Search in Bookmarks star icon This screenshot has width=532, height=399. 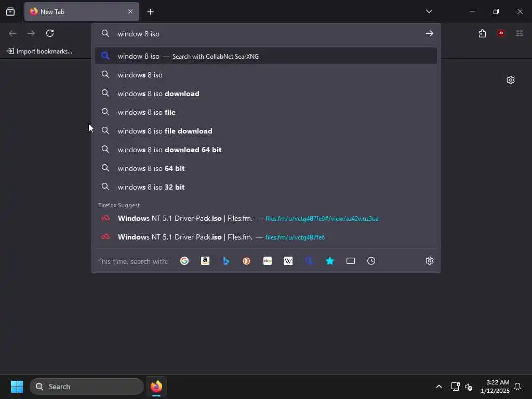click(330, 261)
